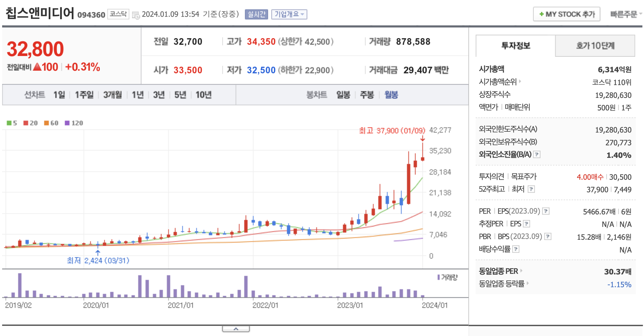Click the calendar clock icon beside the date

136,15
